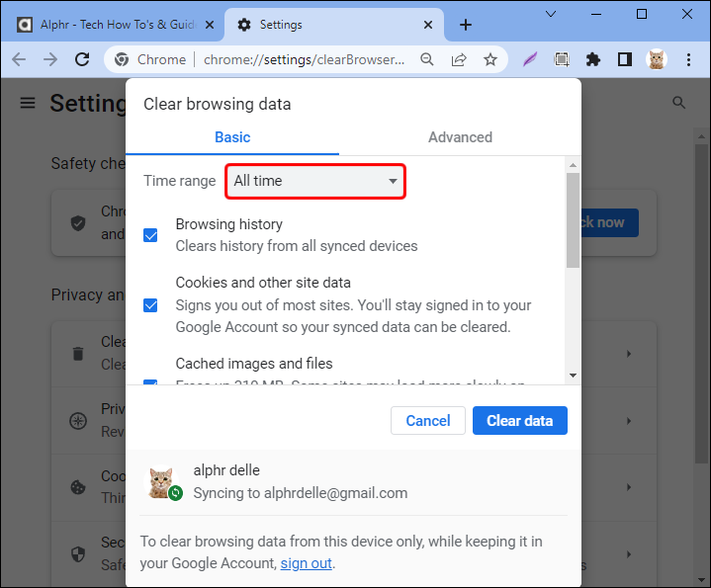This screenshot has height=588, width=711.
Task: Open the side panel icon
Action: (625, 59)
